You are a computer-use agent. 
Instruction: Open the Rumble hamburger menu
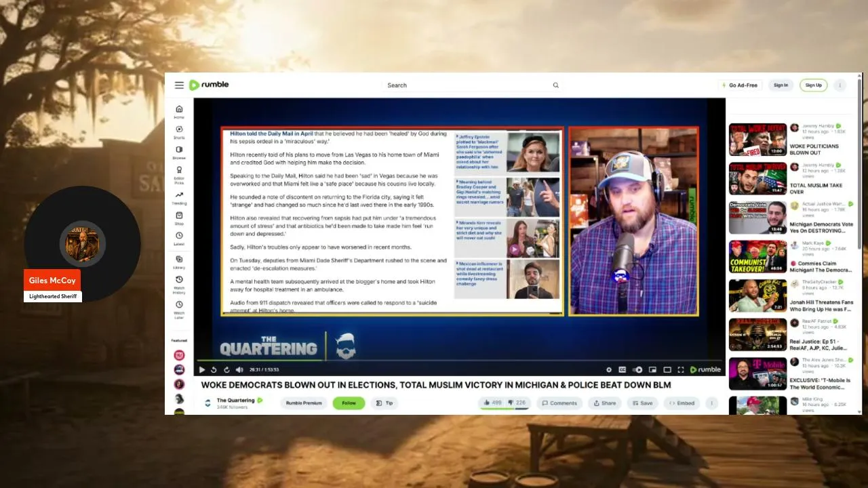tap(179, 85)
